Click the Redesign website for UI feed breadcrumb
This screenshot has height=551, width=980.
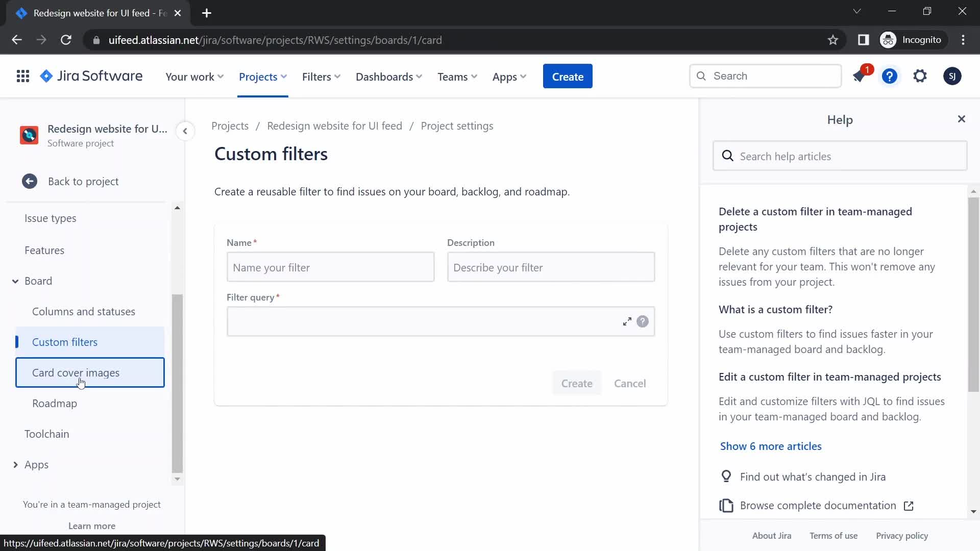[x=335, y=126]
